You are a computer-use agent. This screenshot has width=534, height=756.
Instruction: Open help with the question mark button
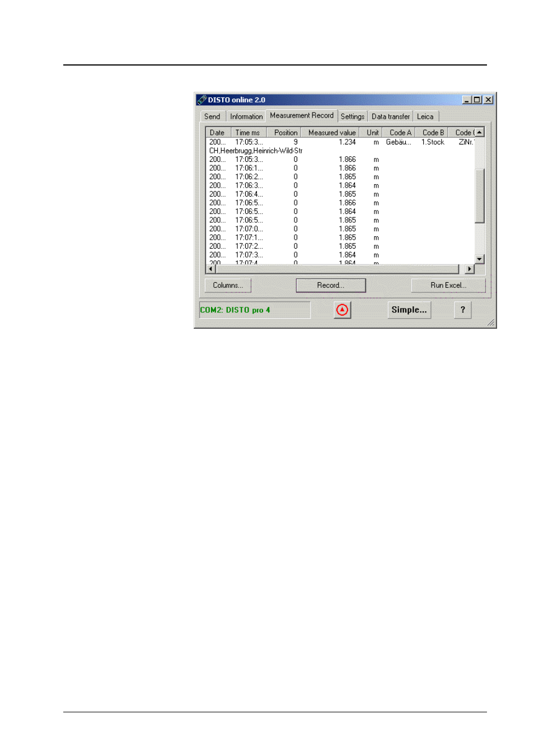tap(462, 310)
